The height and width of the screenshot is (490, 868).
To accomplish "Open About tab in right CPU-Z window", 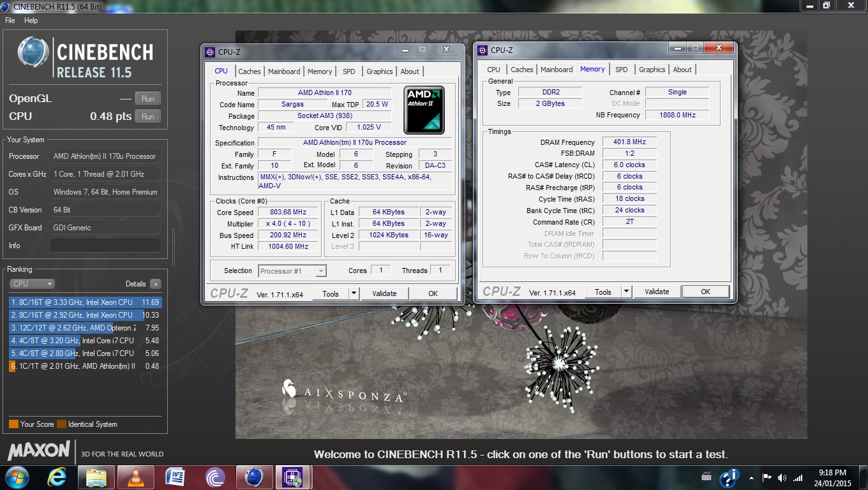I will click(x=682, y=70).
